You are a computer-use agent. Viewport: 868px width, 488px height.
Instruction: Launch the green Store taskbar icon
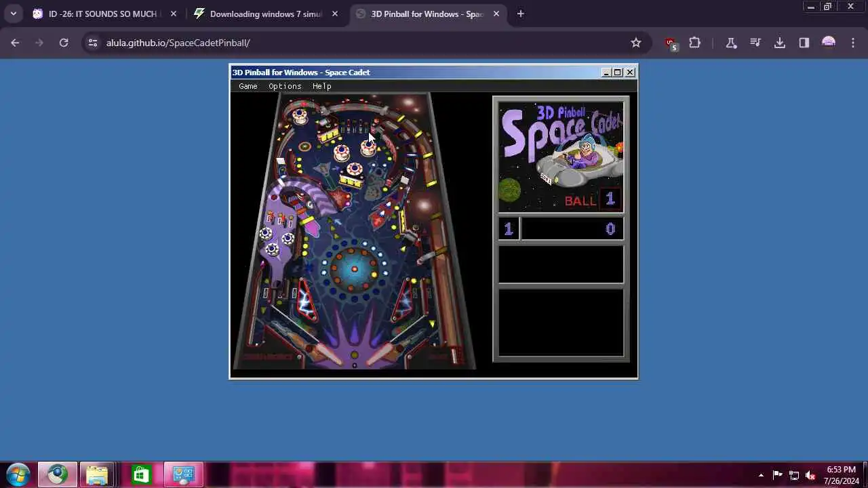[x=140, y=474]
